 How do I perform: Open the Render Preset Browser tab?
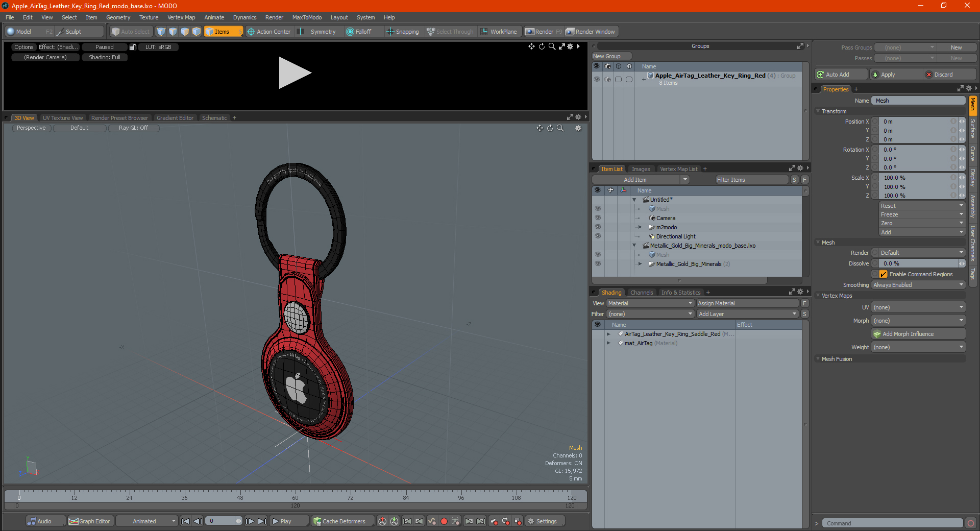click(x=119, y=118)
